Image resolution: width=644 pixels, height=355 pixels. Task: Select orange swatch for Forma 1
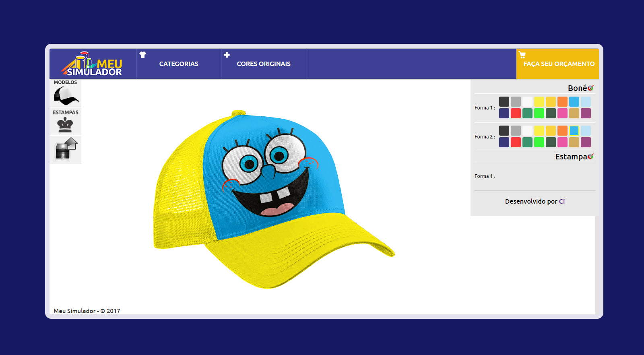(x=562, y=101)
